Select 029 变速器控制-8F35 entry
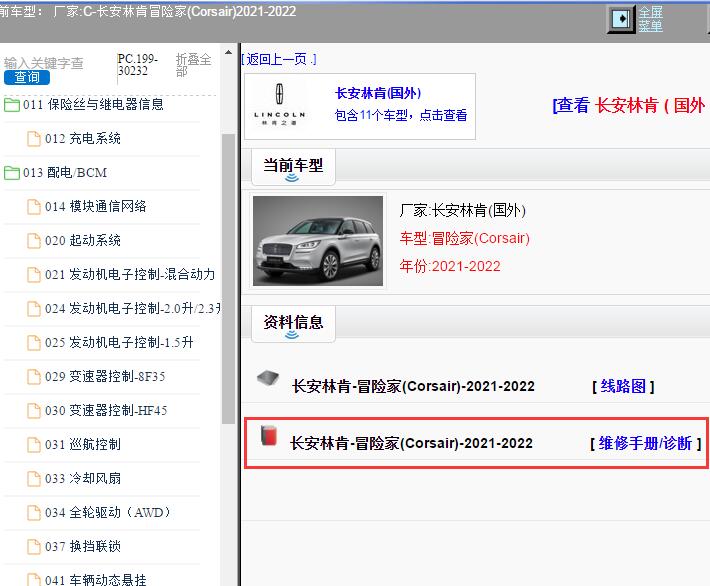 pyautogui.click(x=105, y=376)
